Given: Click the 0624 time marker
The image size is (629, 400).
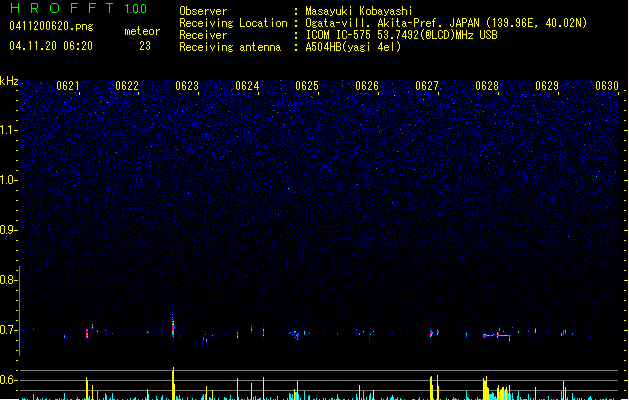Looking at the screenshot, I should 247,86.
